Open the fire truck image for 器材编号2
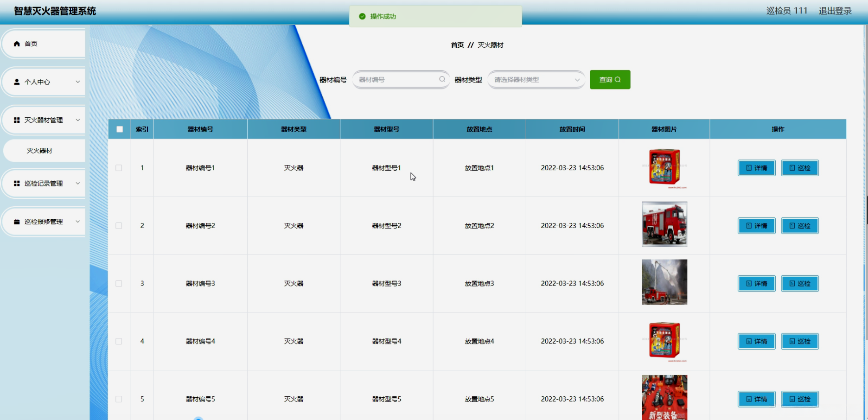Screen dimensions: 868x420 pyautogui.click(x=664, y=224)
